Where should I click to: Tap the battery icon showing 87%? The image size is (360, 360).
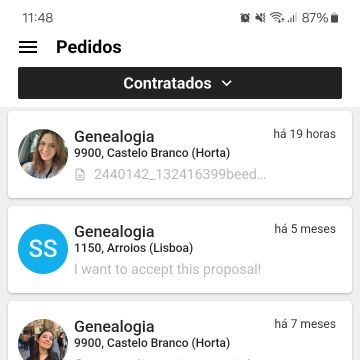(335, 18)
